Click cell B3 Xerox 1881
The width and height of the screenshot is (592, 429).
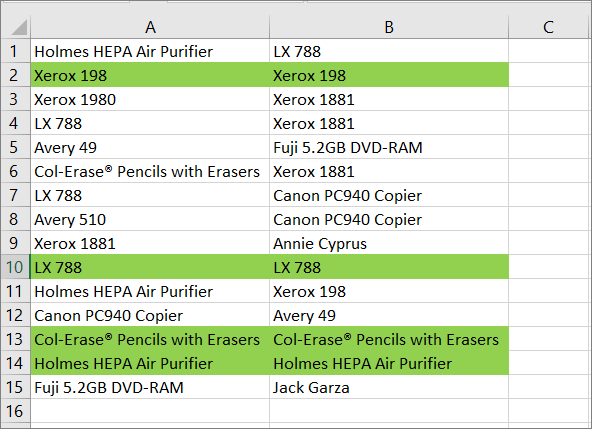[389, 99]
